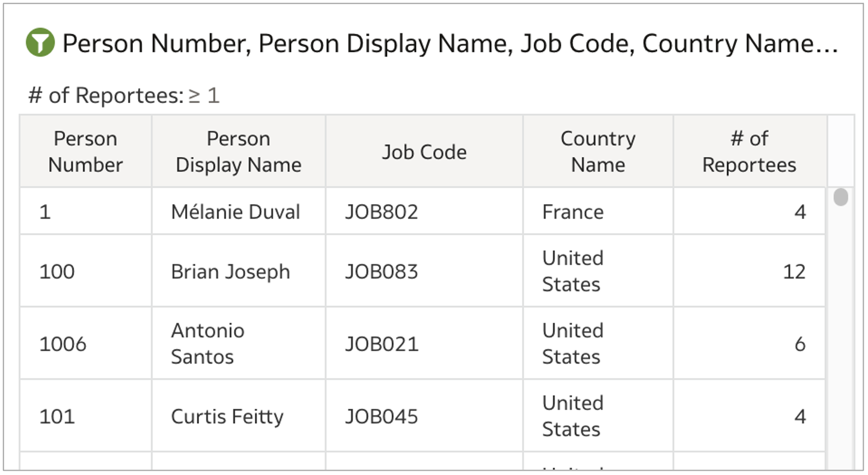The width and height of the screenshot is (868, 475).
Task: Select the JOB802 job code cell
Action: (382, 212)
